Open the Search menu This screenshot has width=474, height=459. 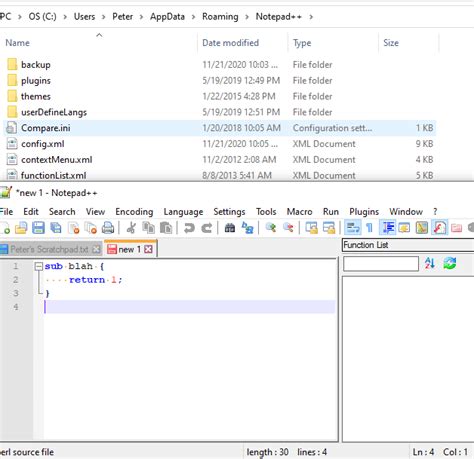(x=62, y=212)
